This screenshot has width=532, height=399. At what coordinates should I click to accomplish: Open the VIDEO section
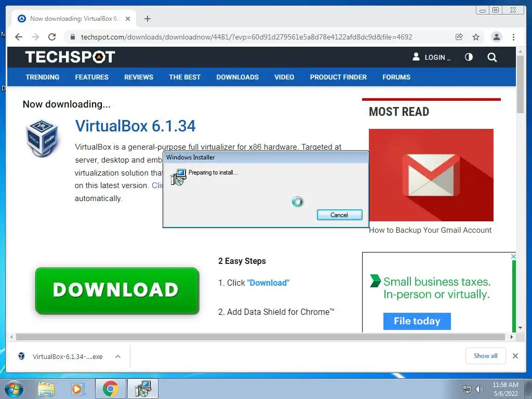[x=284, y=77]
